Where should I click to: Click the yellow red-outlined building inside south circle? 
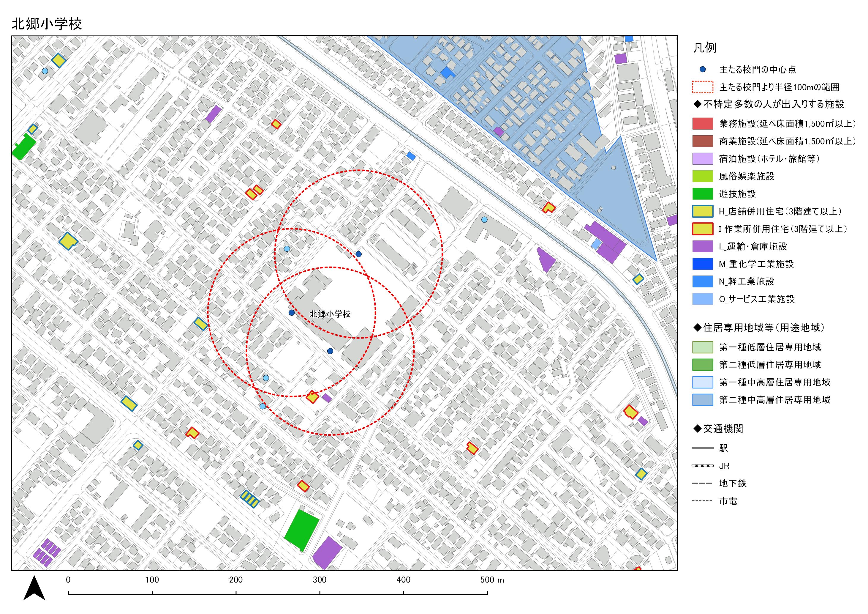(312, 397)
